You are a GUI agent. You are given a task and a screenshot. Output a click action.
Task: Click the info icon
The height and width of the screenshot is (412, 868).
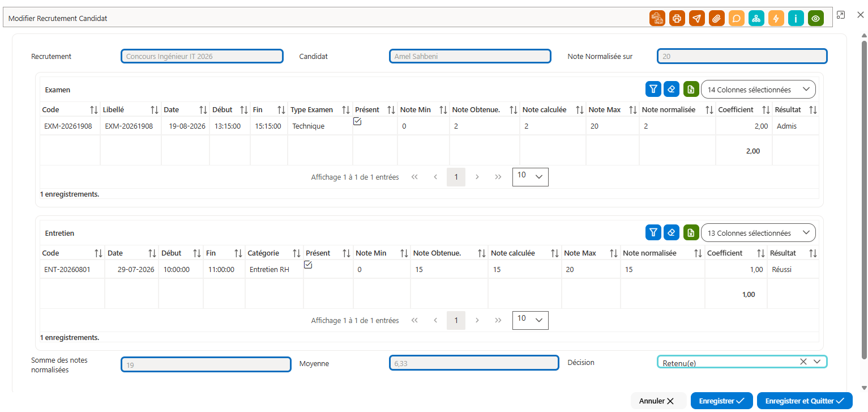point(796,18)
